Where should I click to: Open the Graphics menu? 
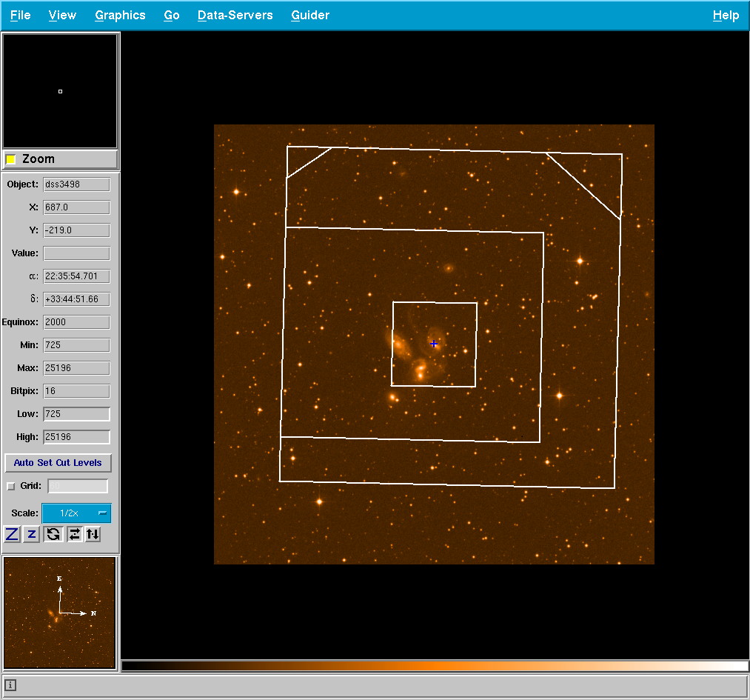click(x=120, y=16)
